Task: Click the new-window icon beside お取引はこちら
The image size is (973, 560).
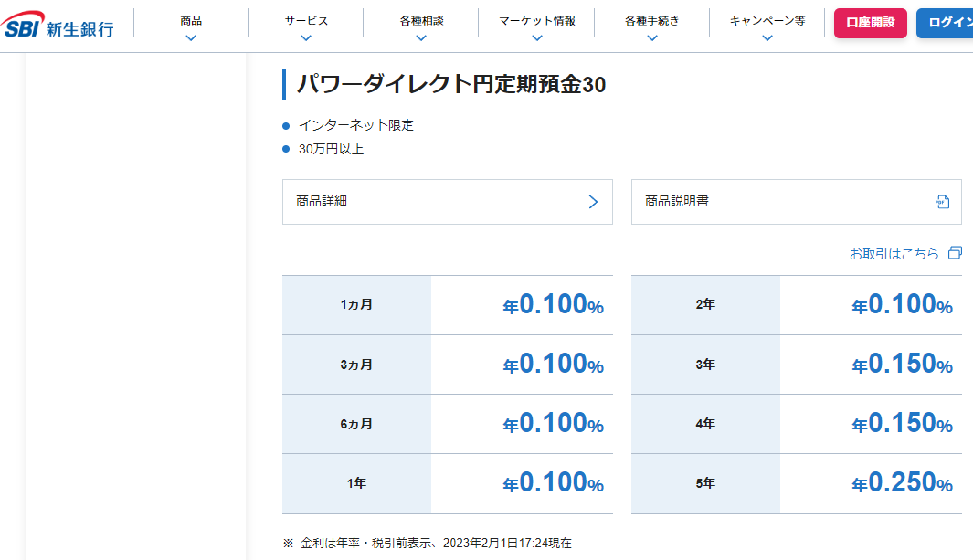Action: tap(955, 253)
